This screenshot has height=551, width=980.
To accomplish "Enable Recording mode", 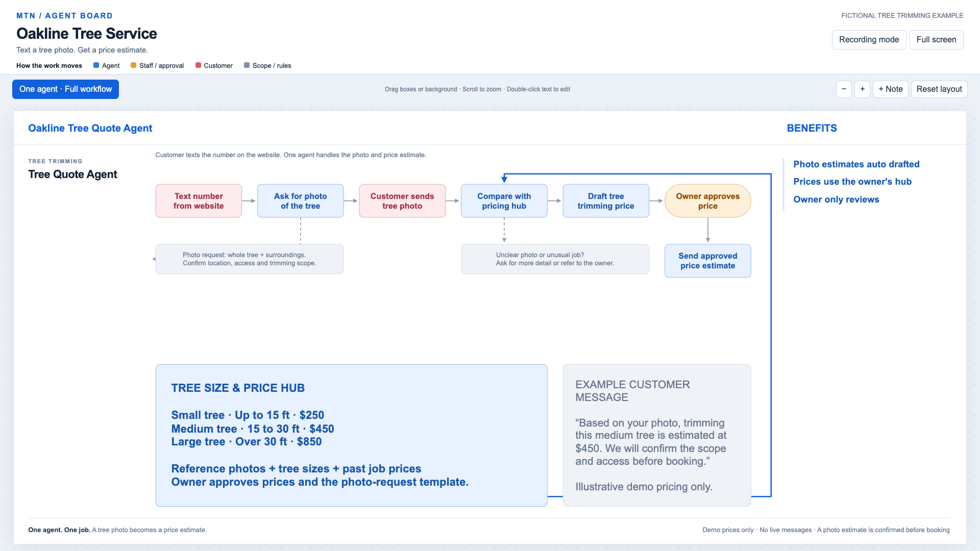I will (x=869, y=40).
